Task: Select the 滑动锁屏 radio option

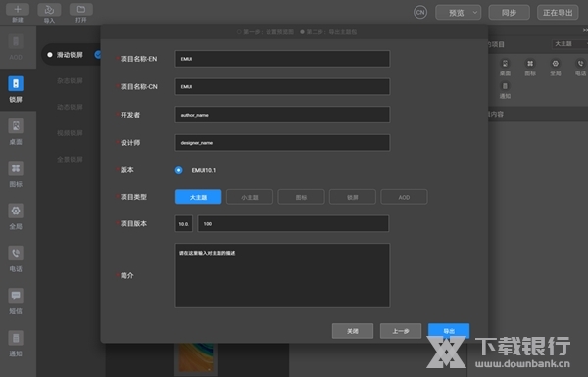Action: [x=50, y=55]
